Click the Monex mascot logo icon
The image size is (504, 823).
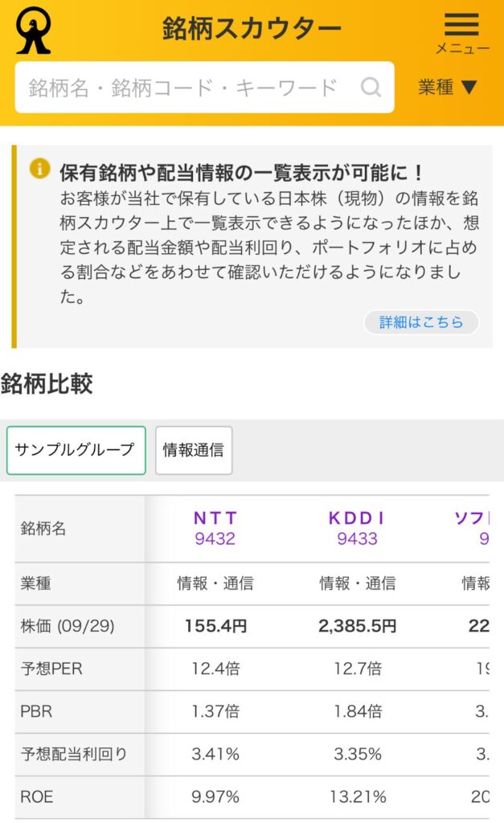pos(34,31)
